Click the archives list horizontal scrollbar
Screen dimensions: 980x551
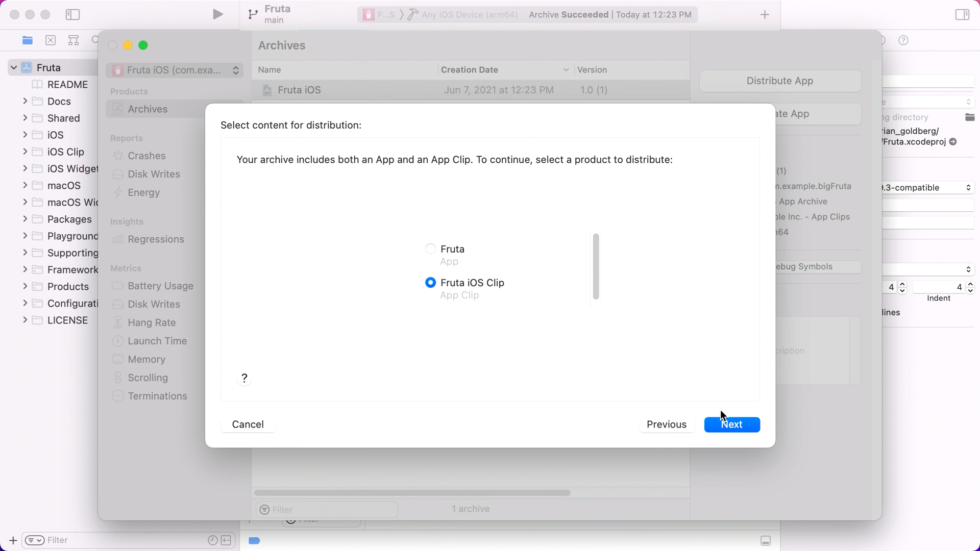tap(412, 493)
